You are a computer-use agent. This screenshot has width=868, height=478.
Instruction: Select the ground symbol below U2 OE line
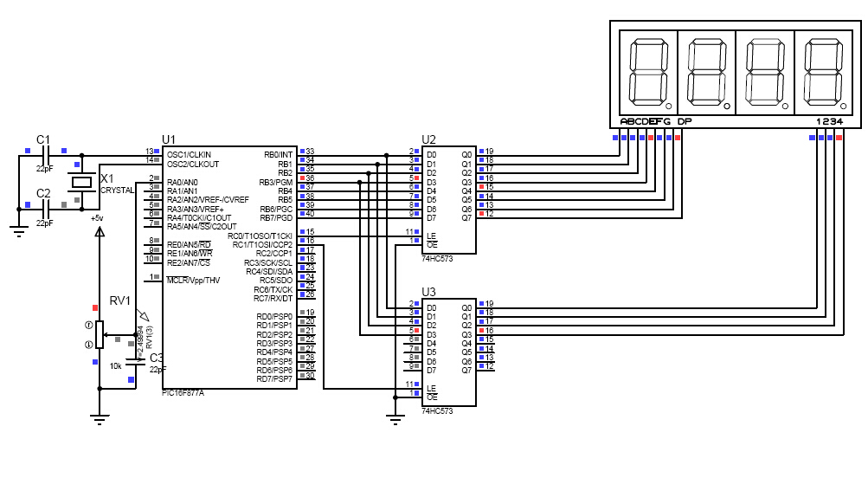[x=395, y=419]
